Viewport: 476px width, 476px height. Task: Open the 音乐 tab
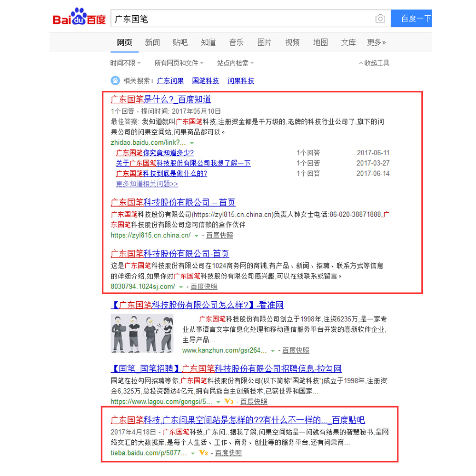[237, 42]
